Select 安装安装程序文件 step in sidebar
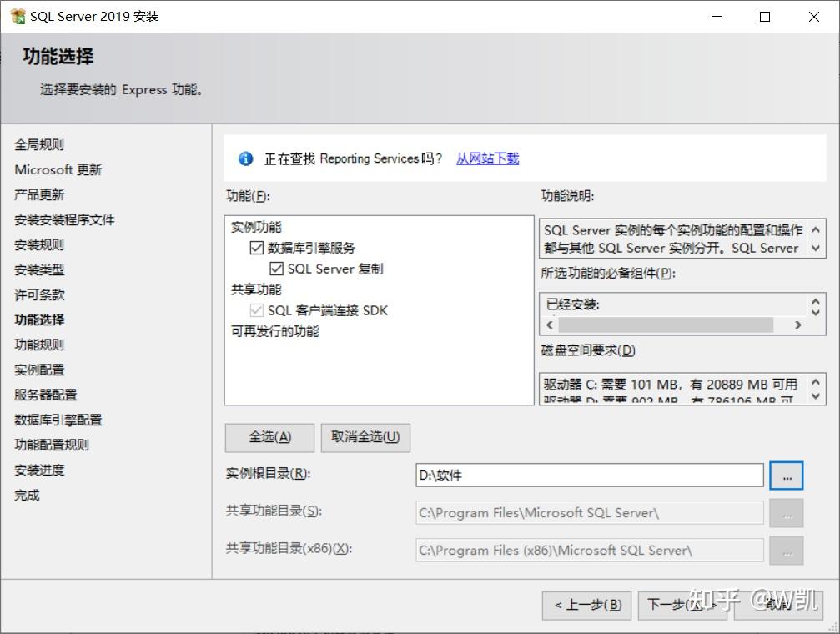The height and width of the screenshot is (634, 840). pos(64,219)
